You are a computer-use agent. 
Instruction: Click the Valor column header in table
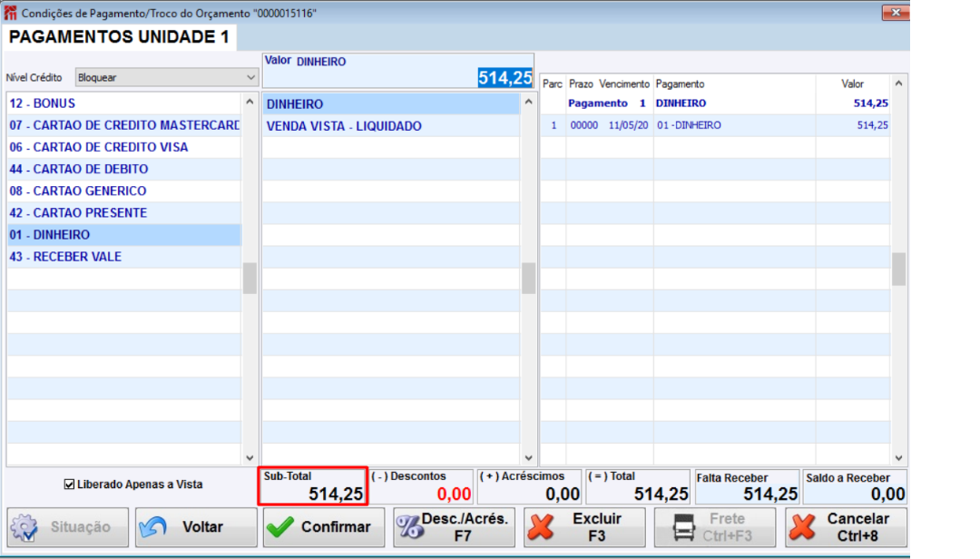click(x=852, y=83)
